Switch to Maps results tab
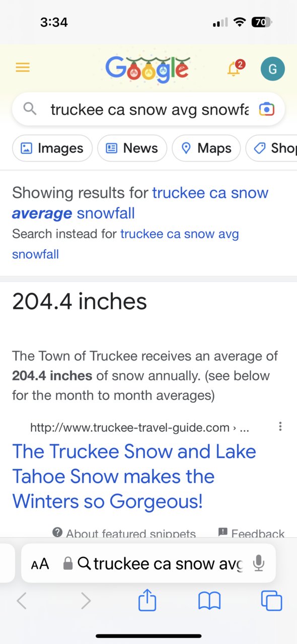 pos(206,148)
